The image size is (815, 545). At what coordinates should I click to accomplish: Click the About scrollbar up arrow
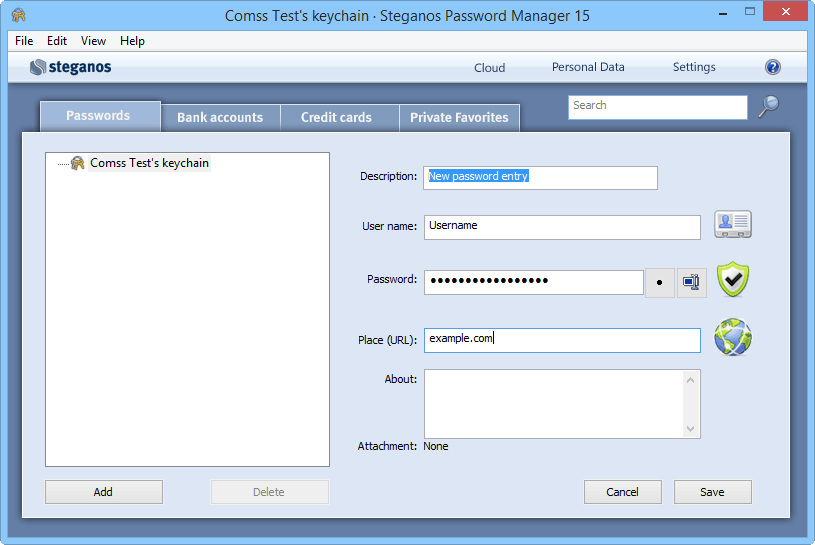coord(690,380)
